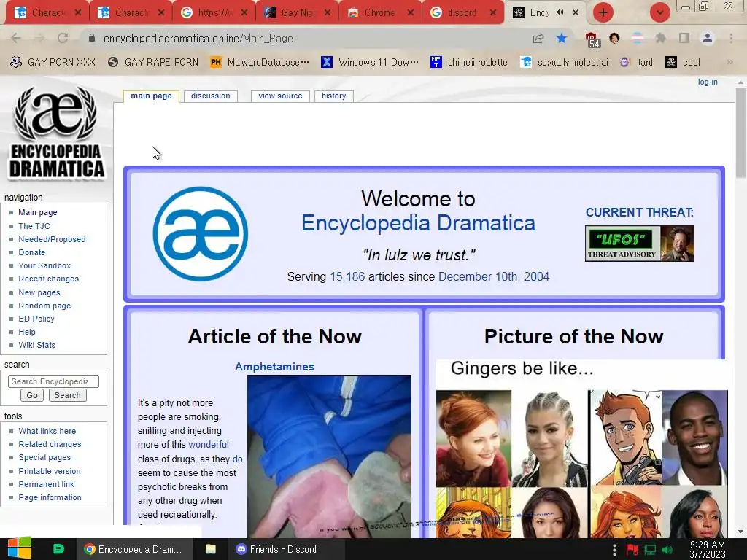
Task: Open the Help navigation link
Action: point(27,332)
